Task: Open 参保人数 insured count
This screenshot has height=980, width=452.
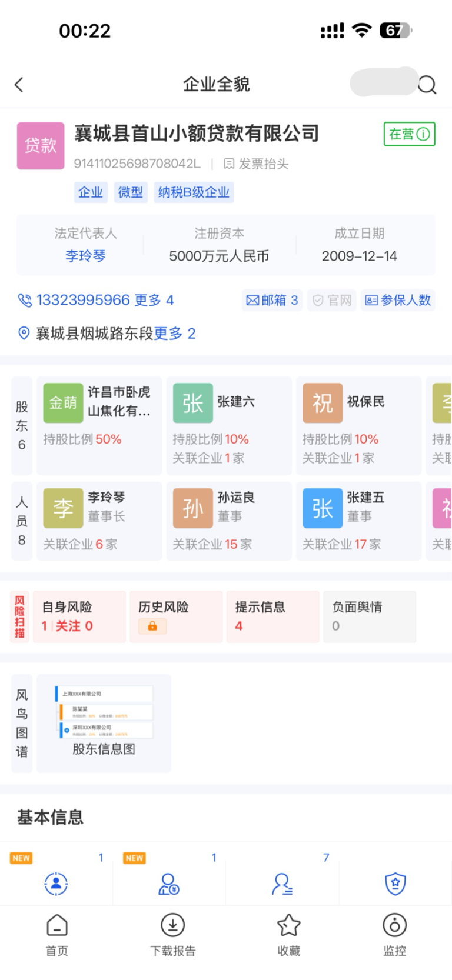Action: pyautogui.click(x=398, y=301)
